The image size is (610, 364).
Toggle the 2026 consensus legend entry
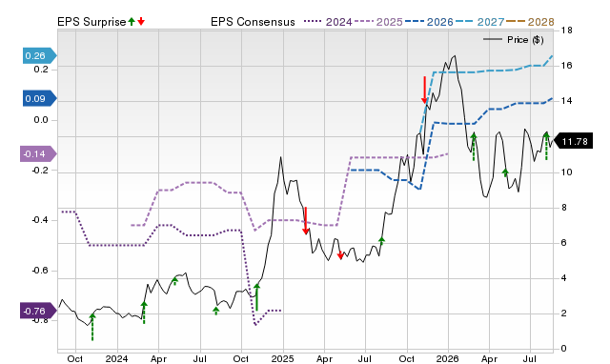[x=429, y=22]
